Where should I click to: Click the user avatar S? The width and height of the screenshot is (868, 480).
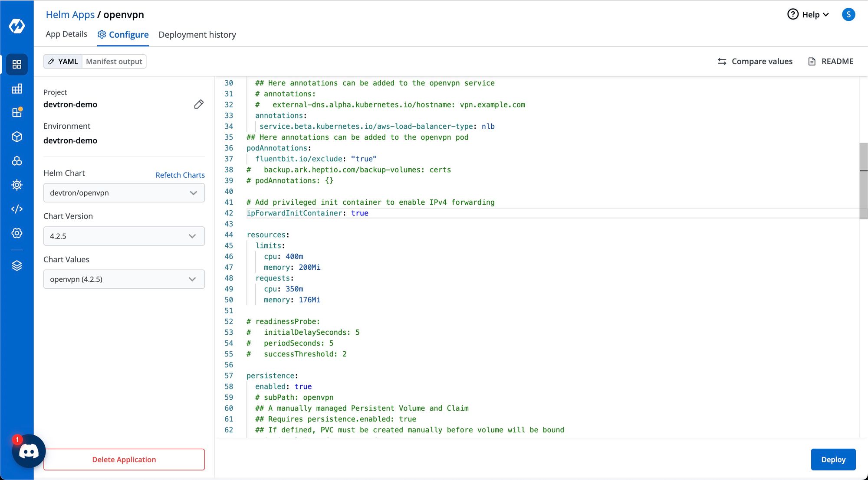[x=848, y=14]
